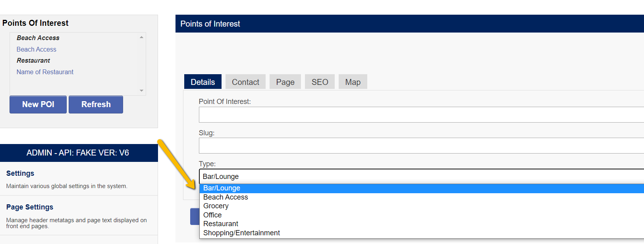Select Restaurant option in Type list
This screenshot has height=244, width=644.
[x=422, y=224]
